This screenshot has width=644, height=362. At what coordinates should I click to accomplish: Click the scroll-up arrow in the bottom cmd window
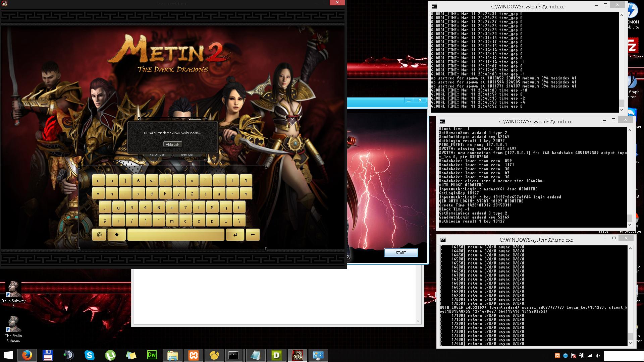coord(630,248)
